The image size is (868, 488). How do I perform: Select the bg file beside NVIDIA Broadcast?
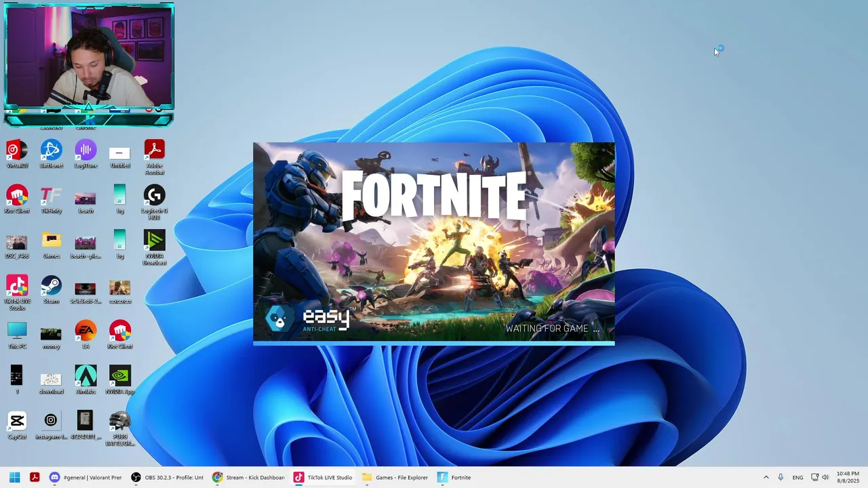pyautogui.click(x=120, y=245)
